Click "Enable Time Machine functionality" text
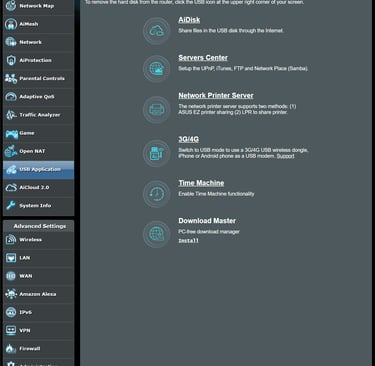The image size is (375, 366). click(216, 194)
